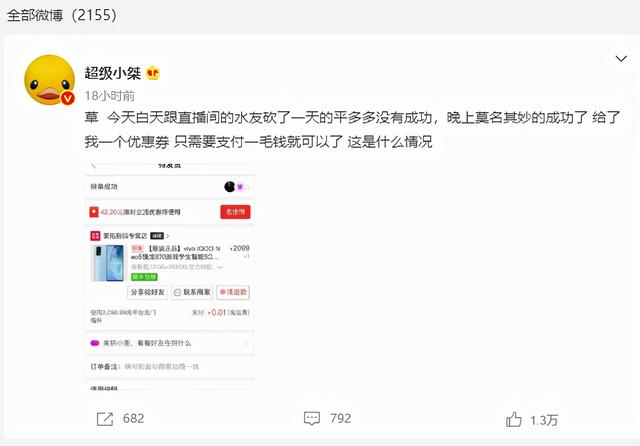
Task: Click the orange verified V badge
Action: pyautogui.click(x=67, y=98)
